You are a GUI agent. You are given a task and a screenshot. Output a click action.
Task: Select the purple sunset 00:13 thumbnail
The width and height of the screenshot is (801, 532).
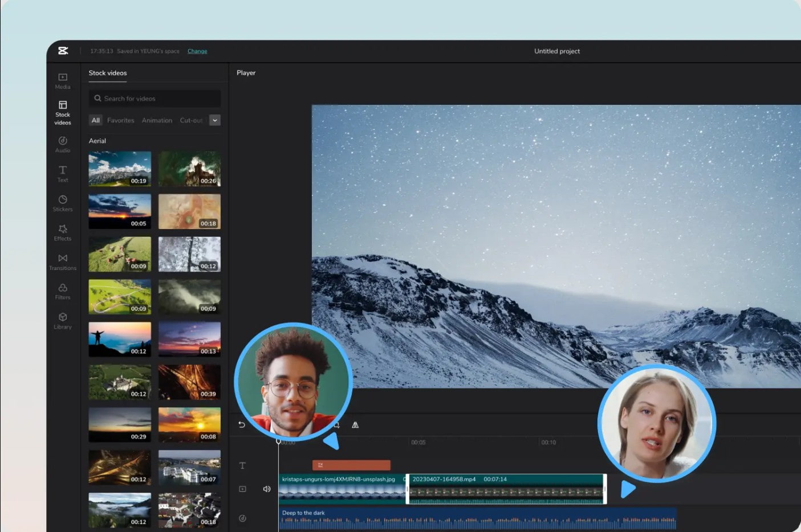[x=189, y=339]
